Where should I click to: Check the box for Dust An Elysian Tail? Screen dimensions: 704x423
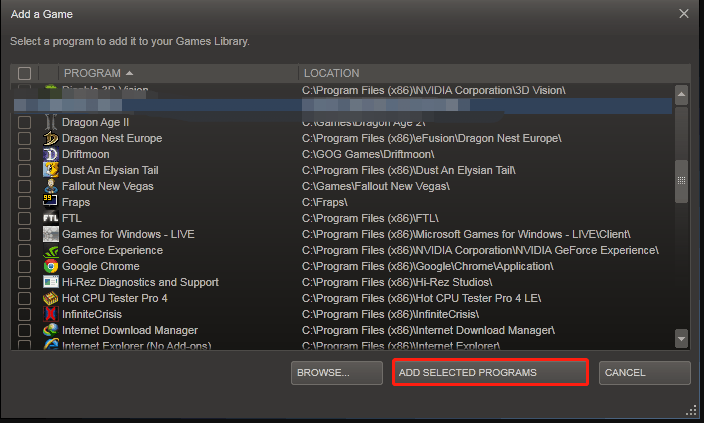pyautogui.click(x=24, y=170)
